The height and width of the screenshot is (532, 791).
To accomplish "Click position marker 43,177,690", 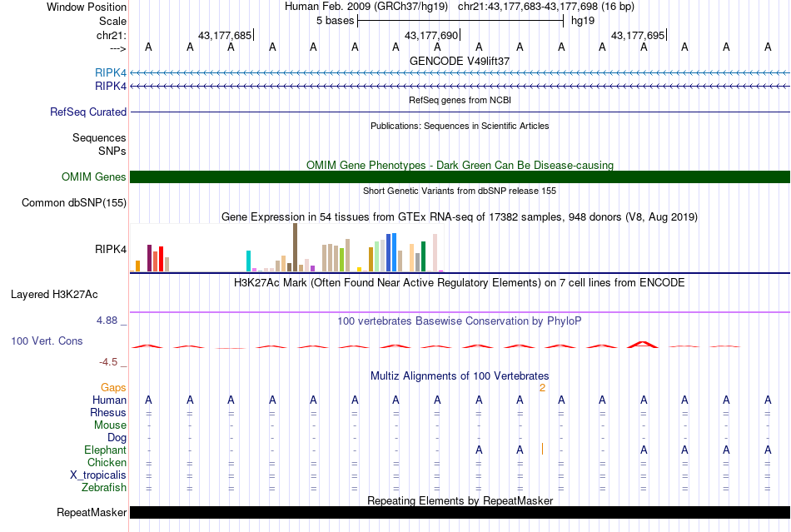I will pos(432,35).
